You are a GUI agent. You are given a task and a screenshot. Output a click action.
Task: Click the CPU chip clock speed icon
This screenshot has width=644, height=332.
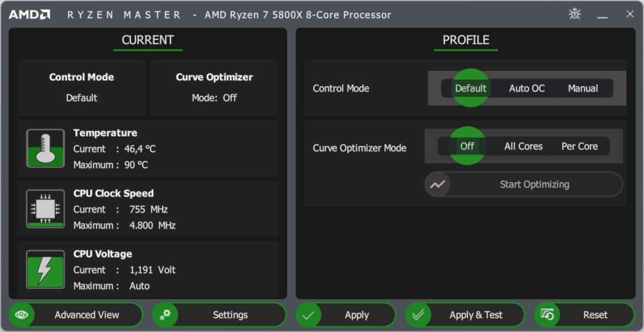point(45,209)
